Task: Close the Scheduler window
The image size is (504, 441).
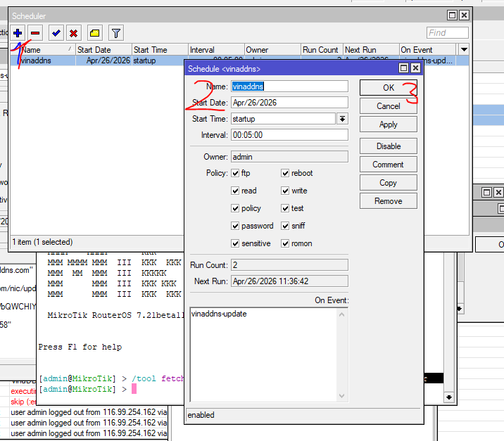Action: [x=464, y=15]
